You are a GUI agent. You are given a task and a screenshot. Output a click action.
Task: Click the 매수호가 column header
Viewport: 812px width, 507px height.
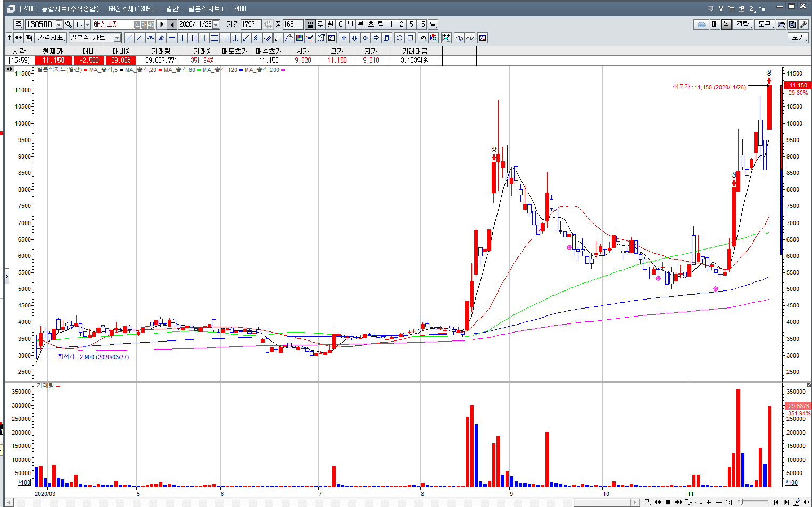coord(269,51)
